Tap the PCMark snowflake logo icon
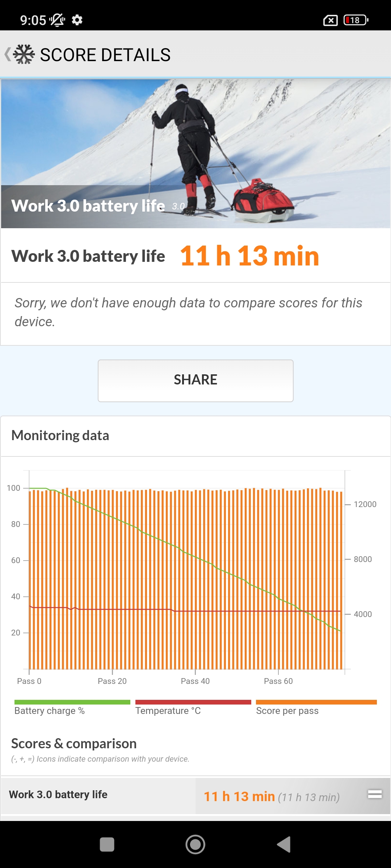 (x=24, y=55)
